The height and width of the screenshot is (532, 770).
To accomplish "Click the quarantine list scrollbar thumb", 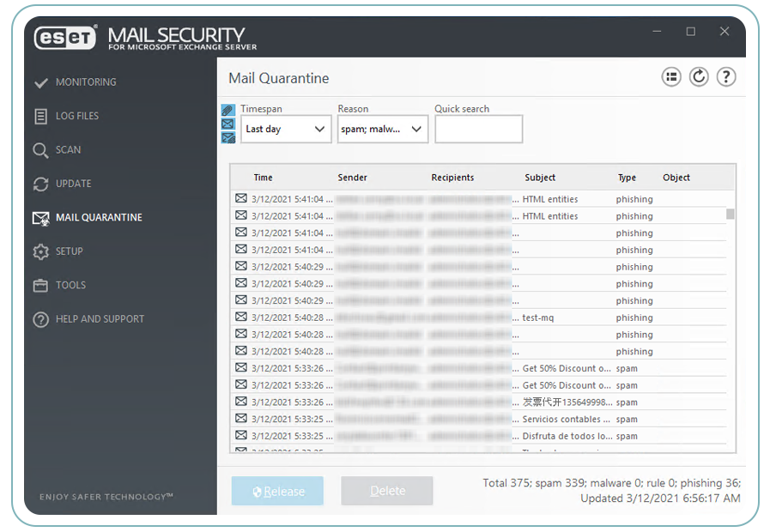I will 731,214.
